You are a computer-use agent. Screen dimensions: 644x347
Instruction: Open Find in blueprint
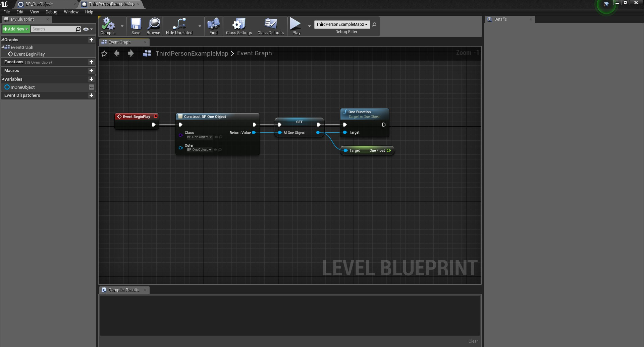click(213, 26)
